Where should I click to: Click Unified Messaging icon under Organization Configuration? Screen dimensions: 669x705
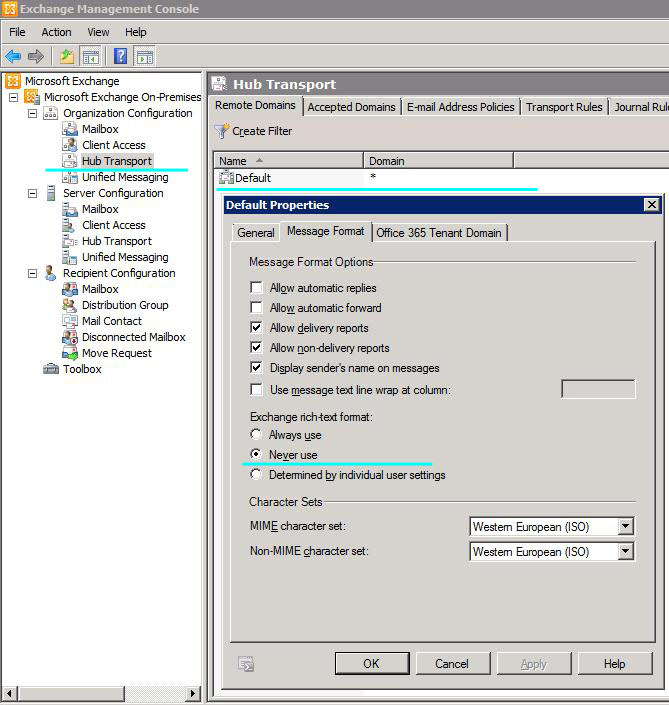(x=70, y=177)
